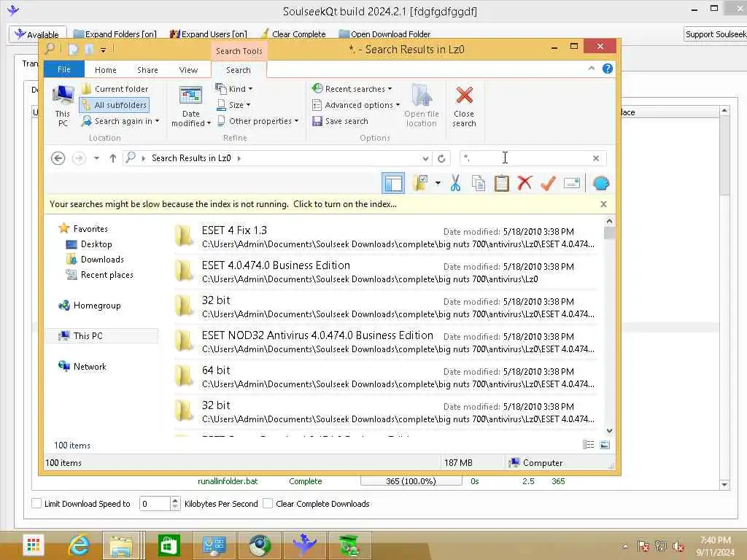Click the orange checkmark Properties icon
This screenshot has height=560, width=747.
[548, 183]
